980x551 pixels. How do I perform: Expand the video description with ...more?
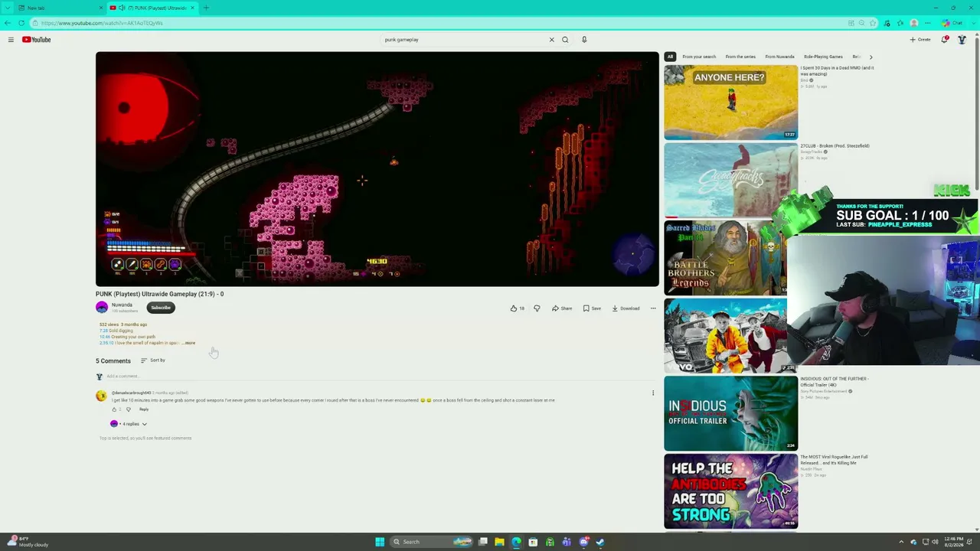[189, 343]
